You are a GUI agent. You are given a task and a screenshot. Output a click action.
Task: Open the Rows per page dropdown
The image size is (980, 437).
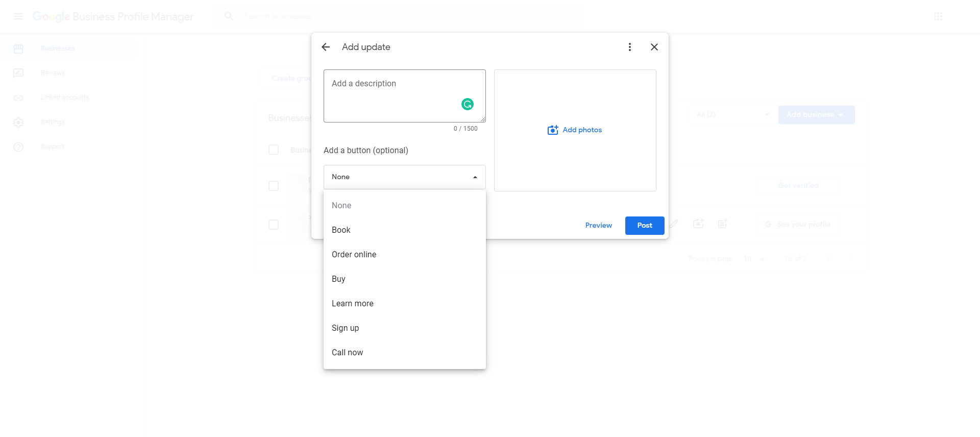[x=755, y=259]
